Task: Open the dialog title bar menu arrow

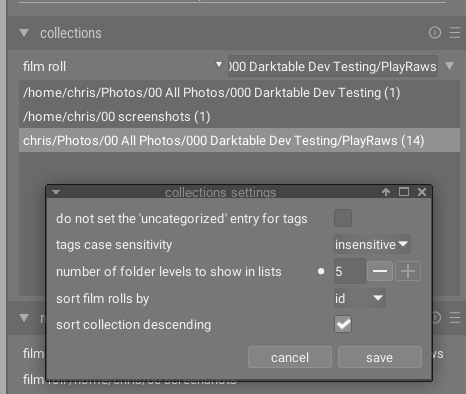Action: coord(56,192)
